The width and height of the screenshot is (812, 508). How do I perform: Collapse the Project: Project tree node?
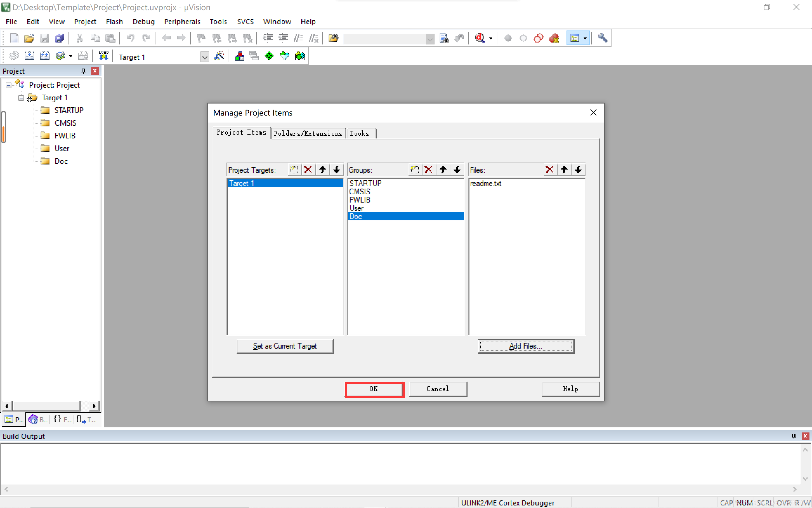[8, 85]
